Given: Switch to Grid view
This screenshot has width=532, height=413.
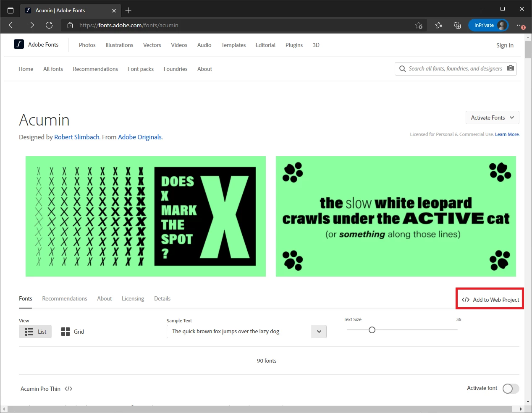Looking at the screenshot, I should [73, 332].
